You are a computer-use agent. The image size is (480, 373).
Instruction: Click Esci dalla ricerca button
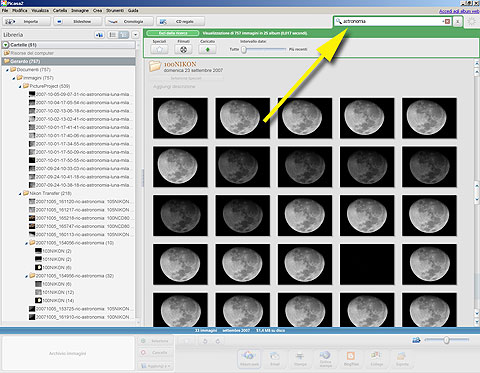click(x=173, y=33)
